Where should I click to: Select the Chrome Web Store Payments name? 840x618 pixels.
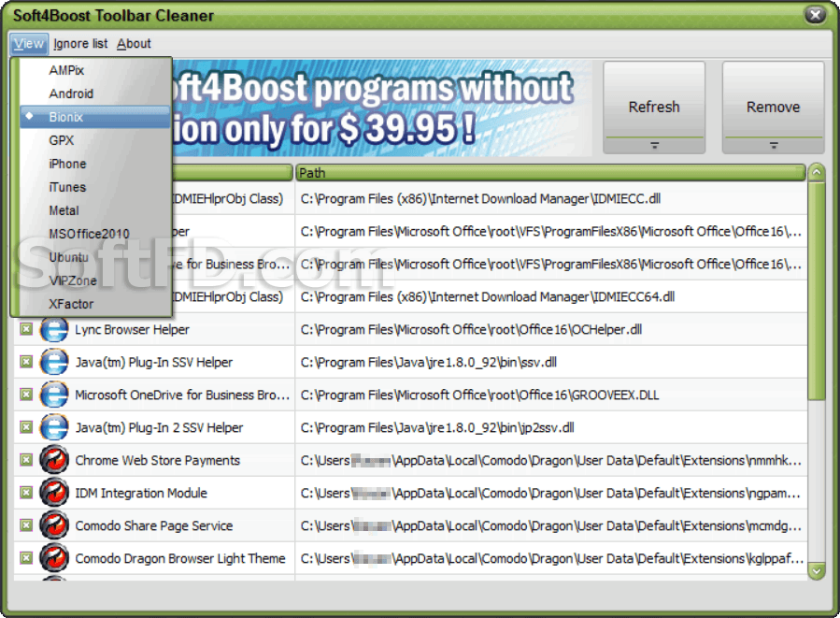(x=158, y=460)
